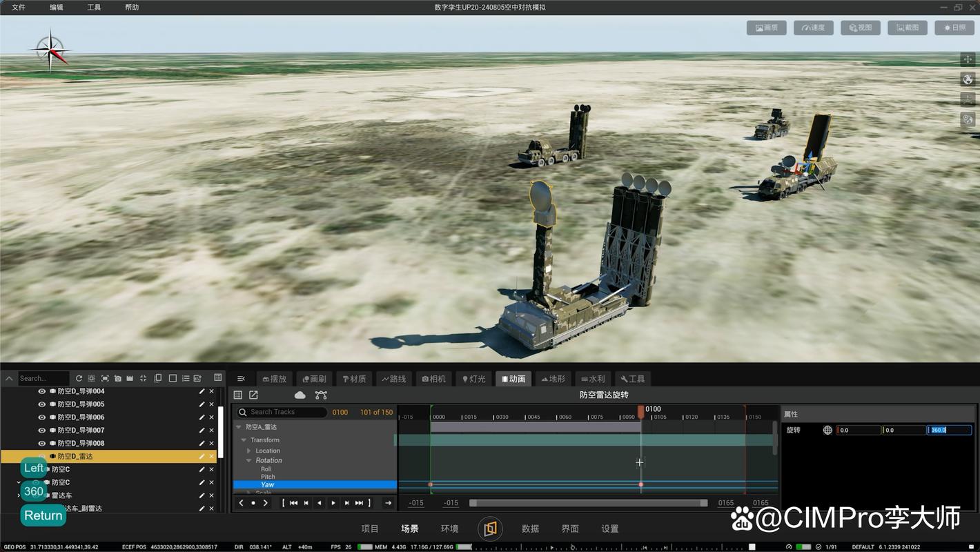Image resolution: width=980 pixels, height=552 pixels.
Task: Toggle eye icon for 防空D_导弹008
Action: (x=41, y=443)
